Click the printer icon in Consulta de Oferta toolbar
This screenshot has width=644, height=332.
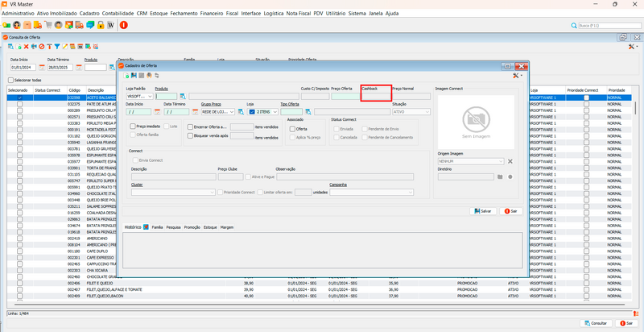click(34, 47)
